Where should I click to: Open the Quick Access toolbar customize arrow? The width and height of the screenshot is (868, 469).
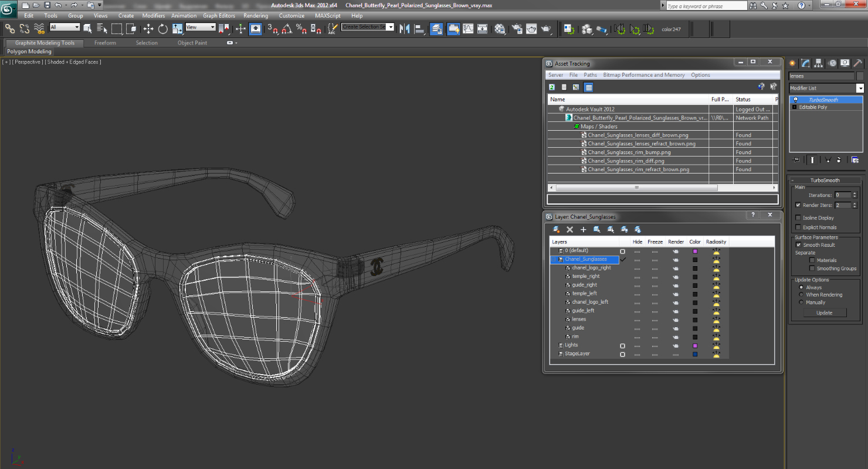pyautogui.click(x=100, y=5)
